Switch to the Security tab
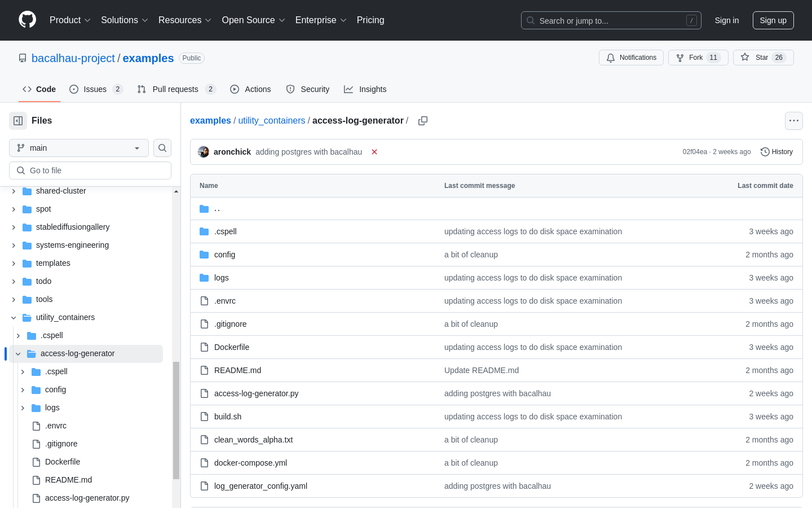Screen dimensions: 812x508 [x=308, y=89]
